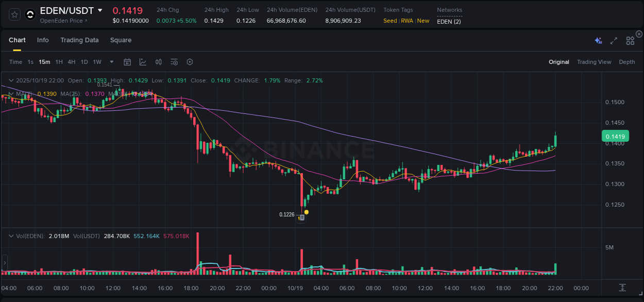644x302 pixels.
Task: Collapse the volume panel chevron
Action: (11, 236)
